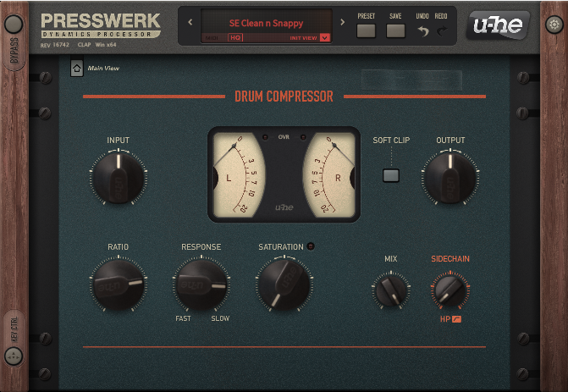568x392 pixels.
Task: Toggle the sidechain HP filter icon
Action: (x=456, y=319)
